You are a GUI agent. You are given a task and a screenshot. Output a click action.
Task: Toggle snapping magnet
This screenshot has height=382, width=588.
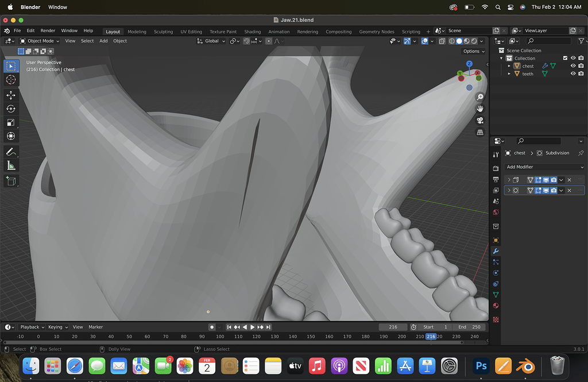tap(246, 41)
